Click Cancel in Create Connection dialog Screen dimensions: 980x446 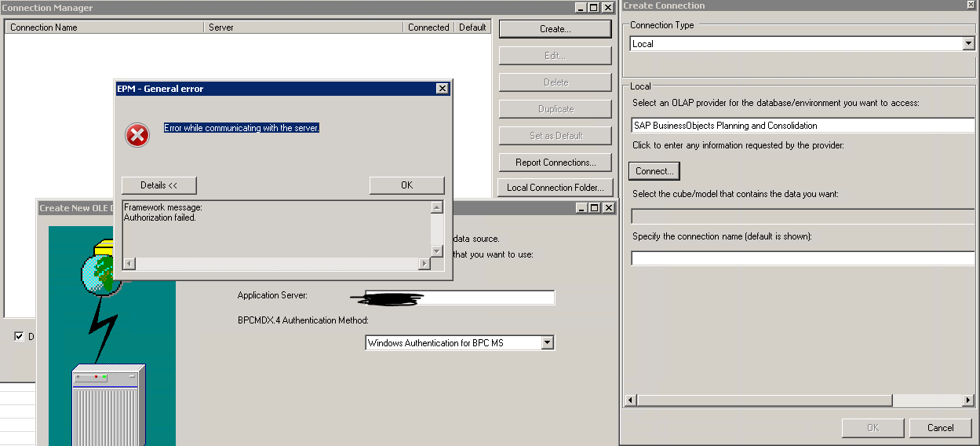(940, 428)
